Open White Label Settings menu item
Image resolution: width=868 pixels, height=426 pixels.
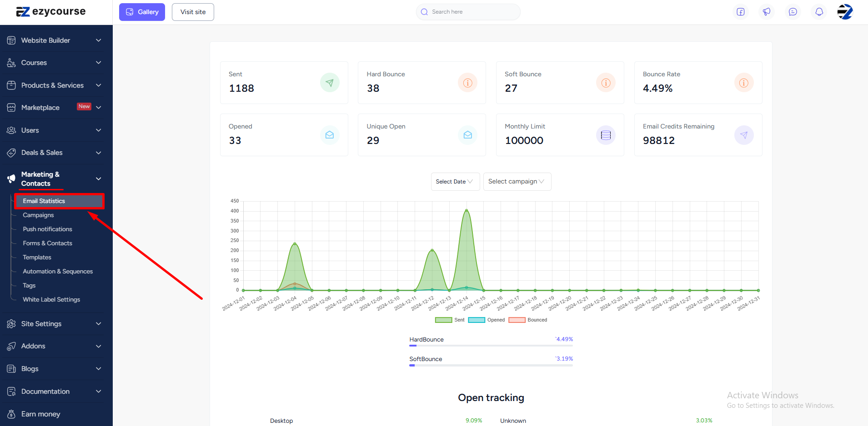[x=51, y=300]
